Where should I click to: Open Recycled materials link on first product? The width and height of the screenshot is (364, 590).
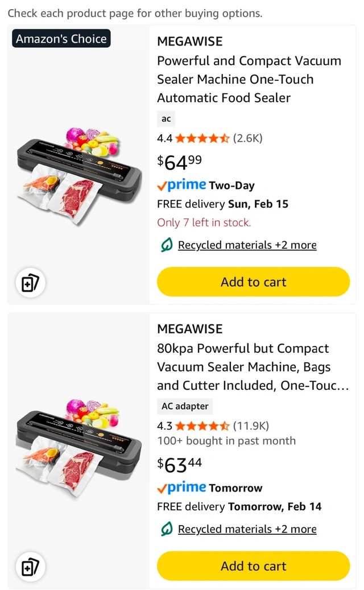(x=247, y=245)
